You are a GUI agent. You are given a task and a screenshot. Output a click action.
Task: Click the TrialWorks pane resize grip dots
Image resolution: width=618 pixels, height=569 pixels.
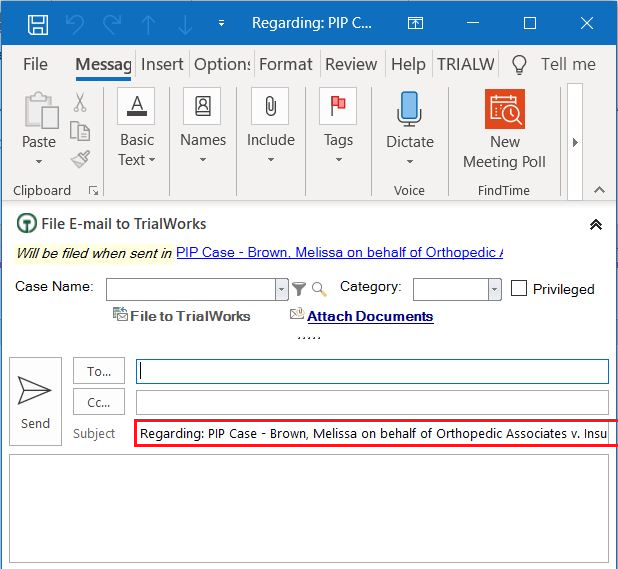pyautogui.click(x=309, y=338)
